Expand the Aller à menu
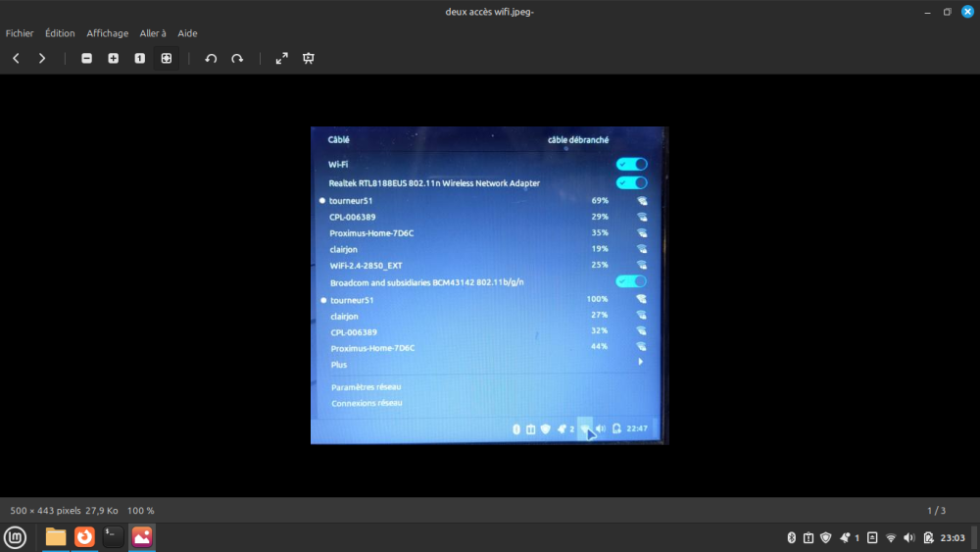Image resolution: width=980 pixels, height=552 pixels. pyautogui.click(x=153, y=33)
